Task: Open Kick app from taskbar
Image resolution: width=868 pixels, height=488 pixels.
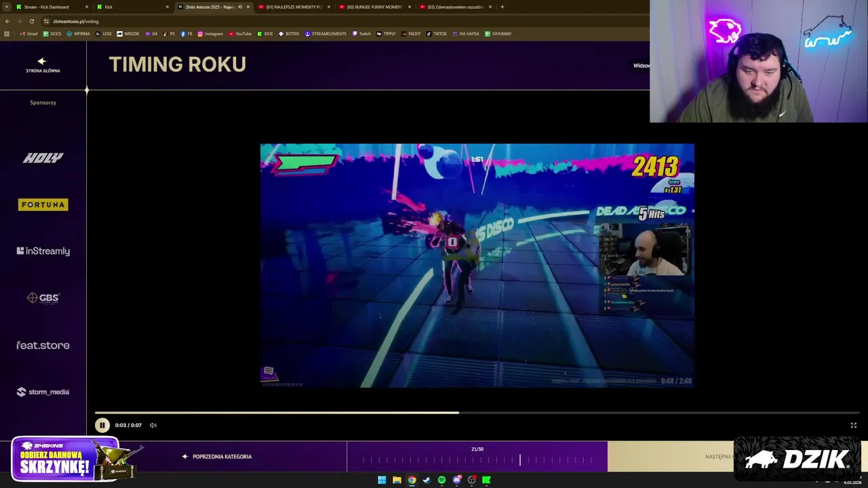Action: click(x=486, y=480)
